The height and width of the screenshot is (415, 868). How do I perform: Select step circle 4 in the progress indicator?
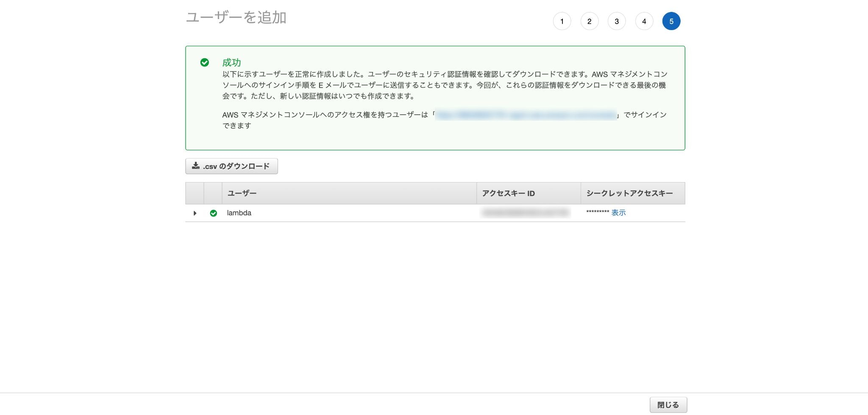644,21
